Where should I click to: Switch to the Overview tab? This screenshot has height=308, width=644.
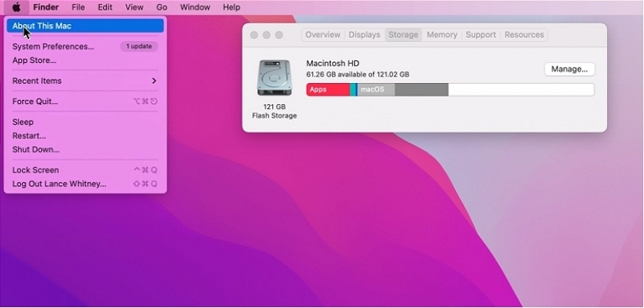pyautogui.click(x=323, y=35)
